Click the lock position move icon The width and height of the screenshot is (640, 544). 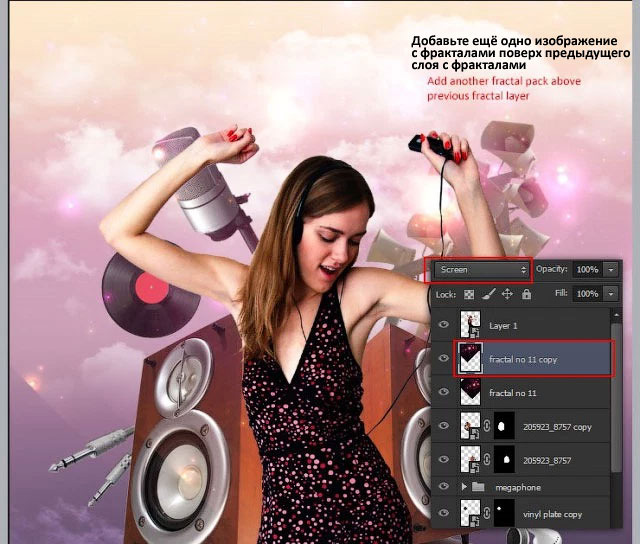pos(507,294)
